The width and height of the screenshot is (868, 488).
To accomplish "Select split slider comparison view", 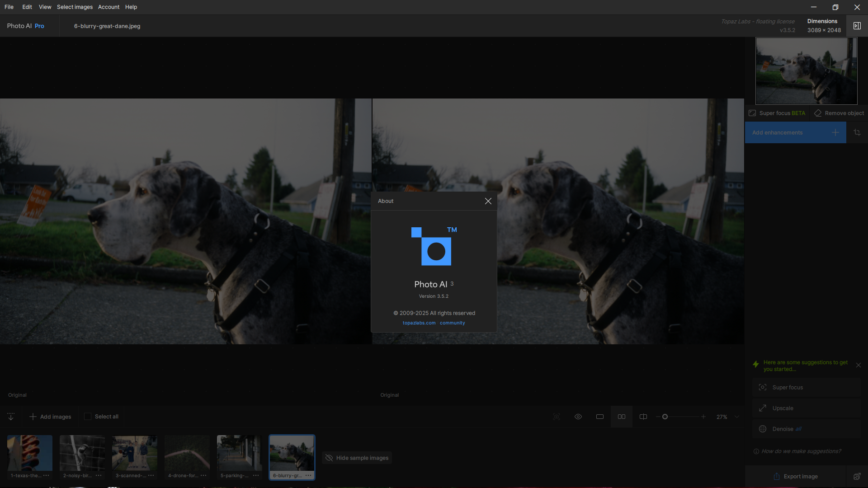I will click(x=643, y=417).
